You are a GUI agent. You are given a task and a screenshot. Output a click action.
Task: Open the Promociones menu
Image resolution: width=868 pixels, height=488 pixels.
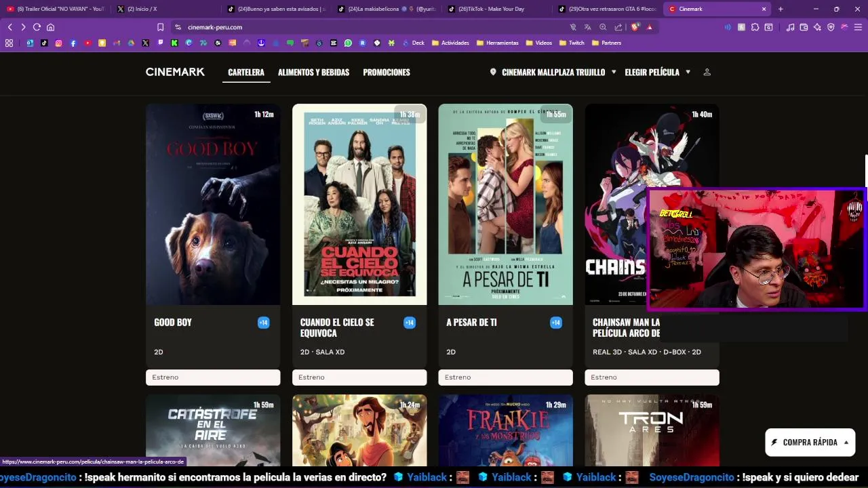click(387, 72)
